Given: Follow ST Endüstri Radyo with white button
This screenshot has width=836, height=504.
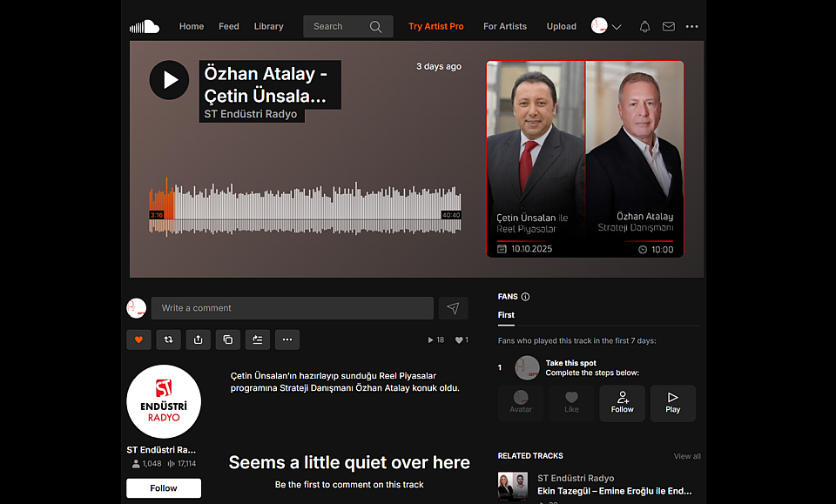Looking at the screenshot, I should (164, 488).
